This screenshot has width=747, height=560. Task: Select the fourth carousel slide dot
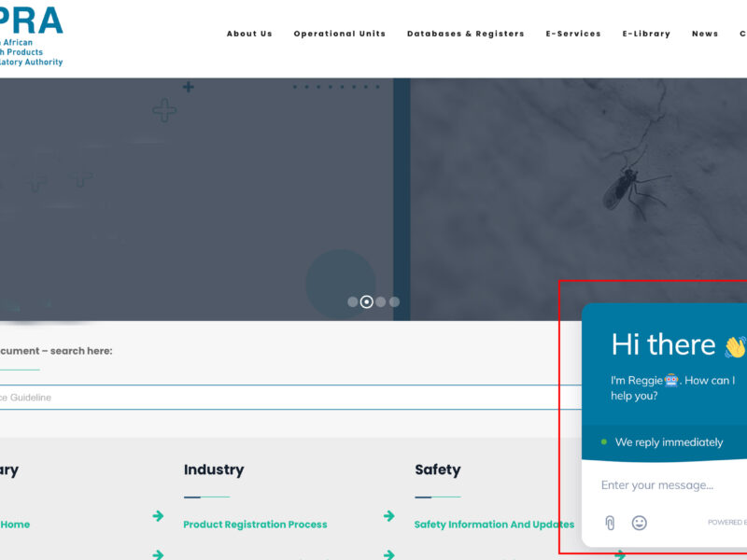394,301
